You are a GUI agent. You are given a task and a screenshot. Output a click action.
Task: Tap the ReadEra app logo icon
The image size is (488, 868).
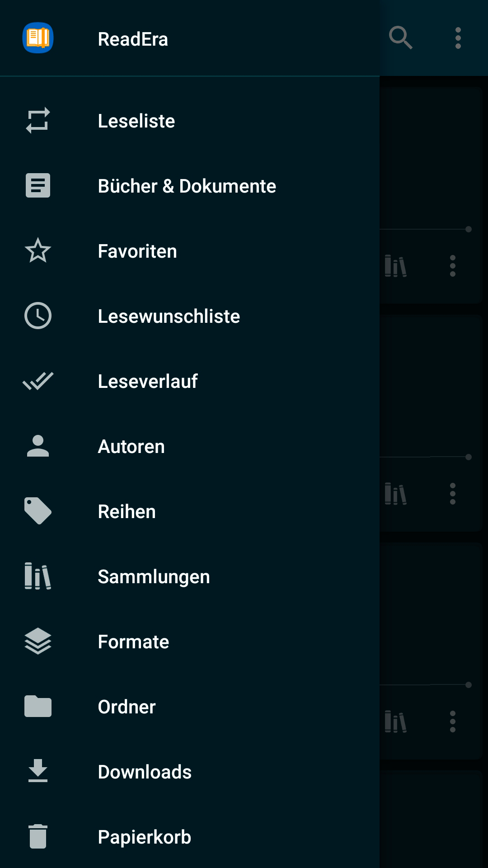click(38, 38)
